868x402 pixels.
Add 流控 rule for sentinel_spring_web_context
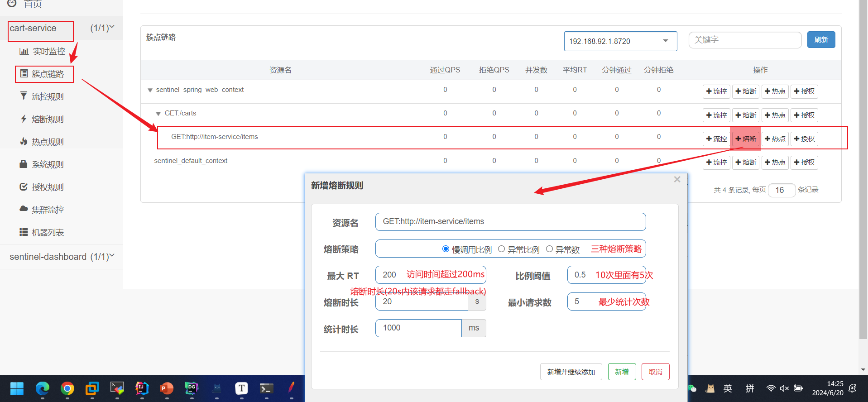(716, 91)
